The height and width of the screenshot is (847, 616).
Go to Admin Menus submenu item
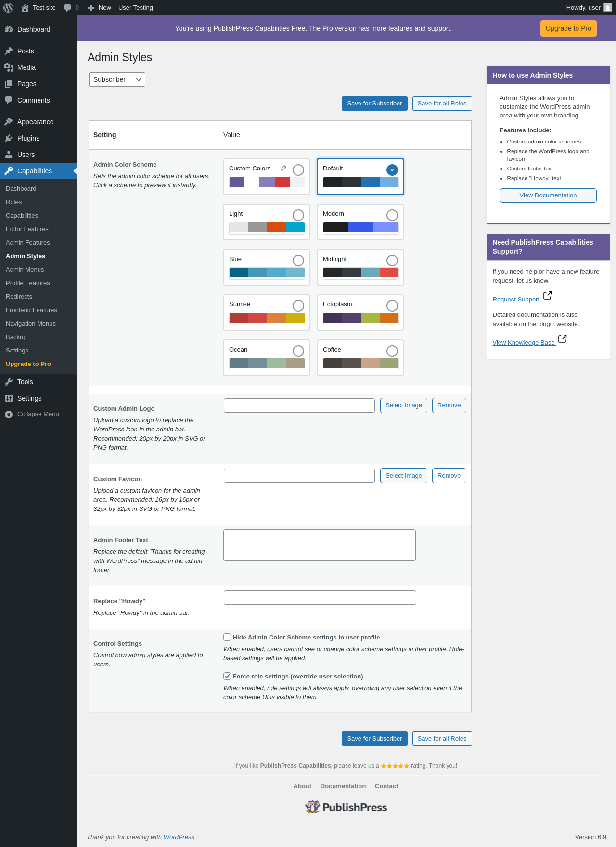[25, 270]
